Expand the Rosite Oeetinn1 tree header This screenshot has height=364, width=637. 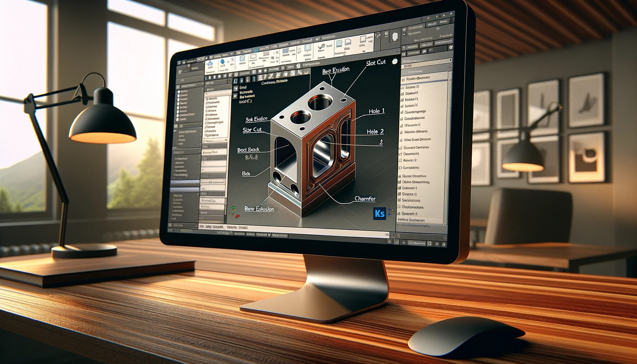(403, 79)
